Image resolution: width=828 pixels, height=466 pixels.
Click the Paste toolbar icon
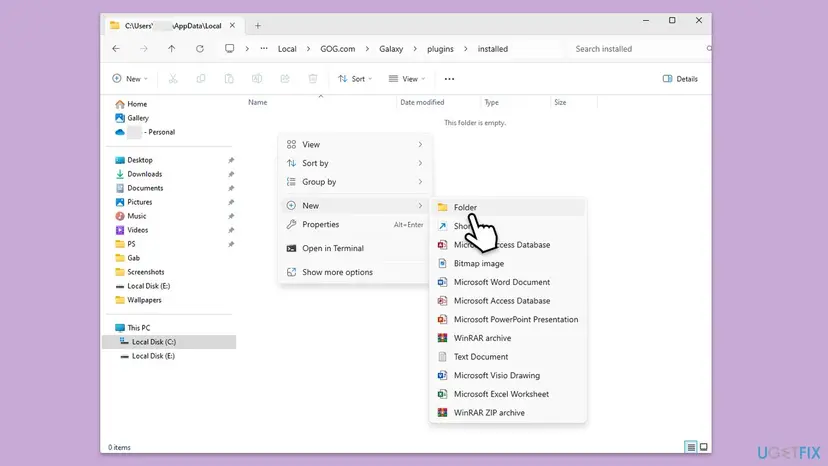[x=229, y=79]
